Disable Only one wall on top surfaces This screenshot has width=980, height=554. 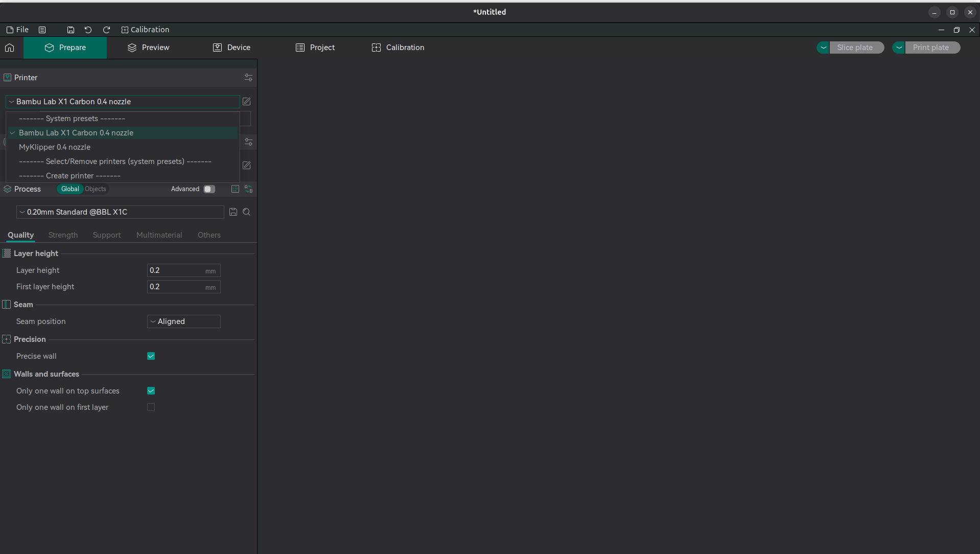pos(151,391)
